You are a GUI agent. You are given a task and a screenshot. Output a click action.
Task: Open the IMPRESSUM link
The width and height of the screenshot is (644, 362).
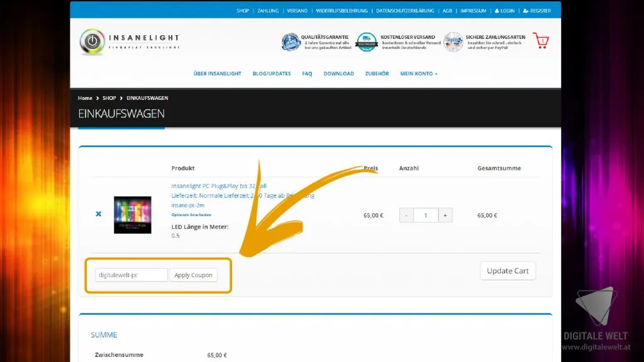473,11
